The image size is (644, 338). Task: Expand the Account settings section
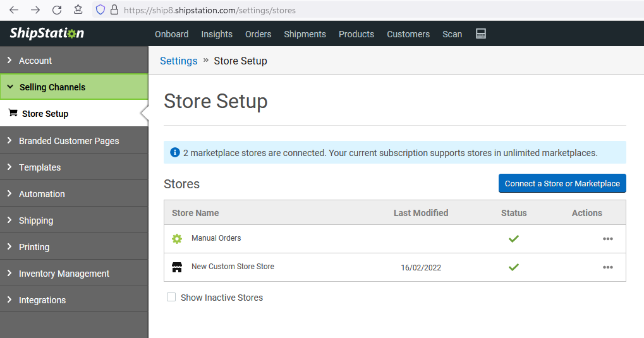pos(35,61)
